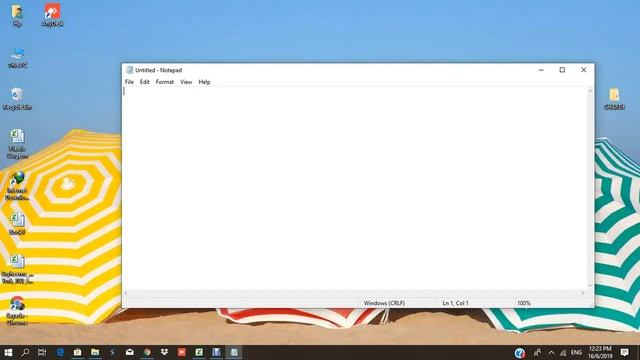The height and width of the screenshot is (360, 640).
Task: Close the Notepad window
Action: 584,70
